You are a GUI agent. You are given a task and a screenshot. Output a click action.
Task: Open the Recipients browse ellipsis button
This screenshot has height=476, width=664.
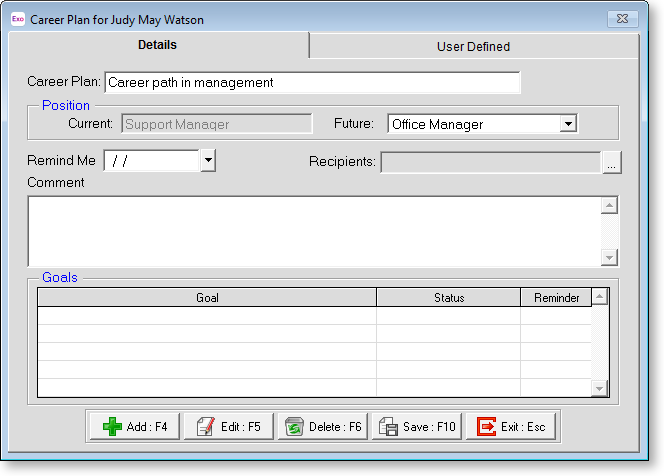[x=611, y=161]
